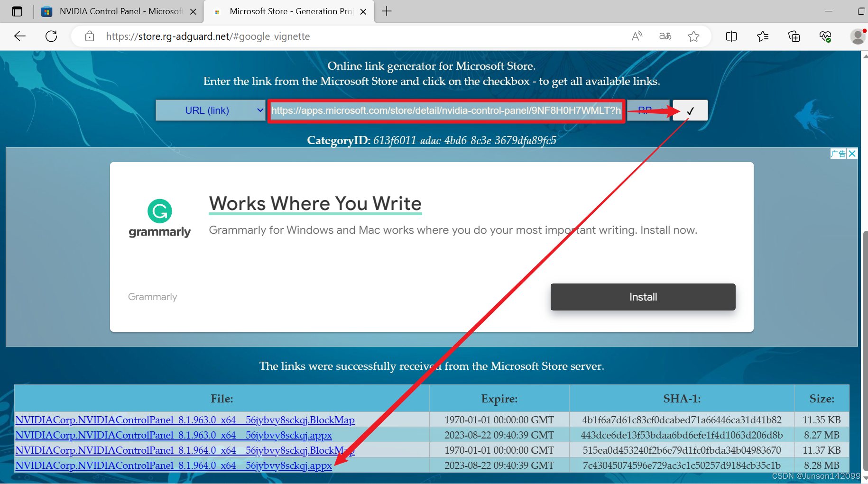This screenshot has width=868, height=484.
Task: Click the Install button in Grammarly ad
Action: tap(643, 297)
